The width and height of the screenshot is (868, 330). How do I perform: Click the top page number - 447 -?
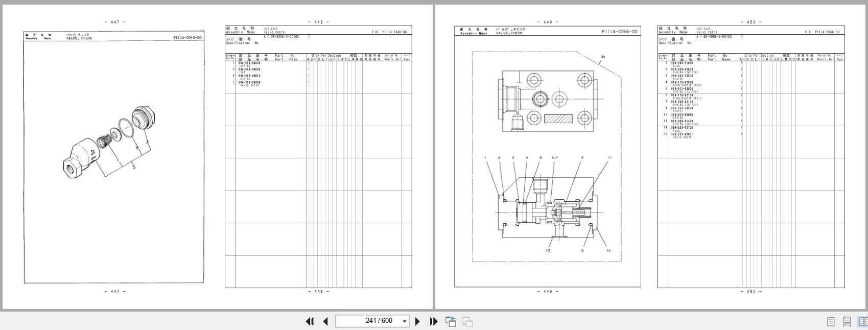coord(115,22)
